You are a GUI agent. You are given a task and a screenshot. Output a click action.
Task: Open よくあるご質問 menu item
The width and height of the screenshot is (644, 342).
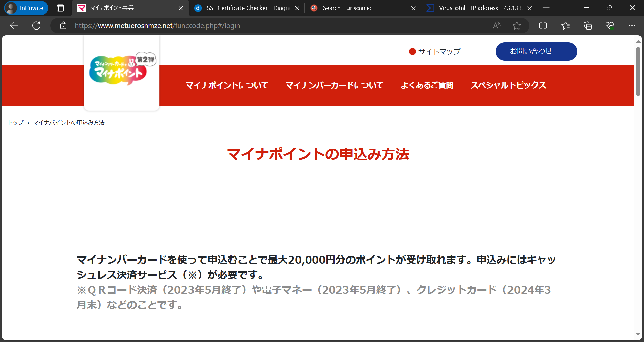click(x=427, y=85)
